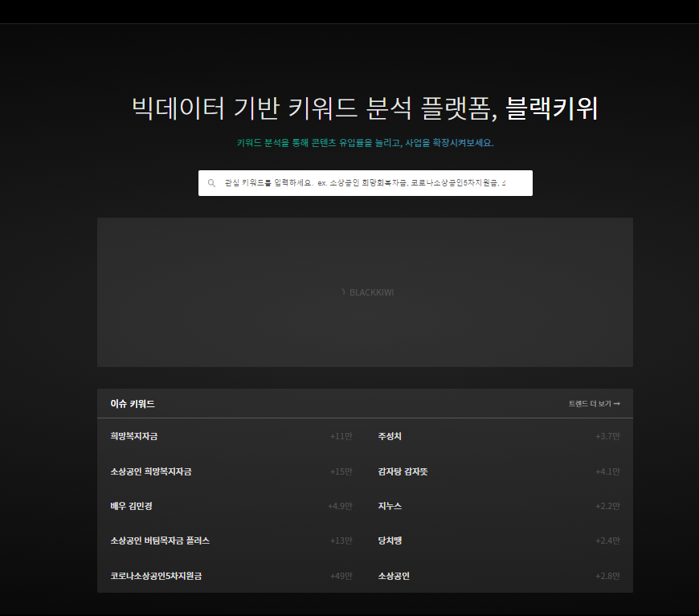Select the 희망복지자금 issue keyword
Viewport: 699px width, 616px height.
click(133, 436)
